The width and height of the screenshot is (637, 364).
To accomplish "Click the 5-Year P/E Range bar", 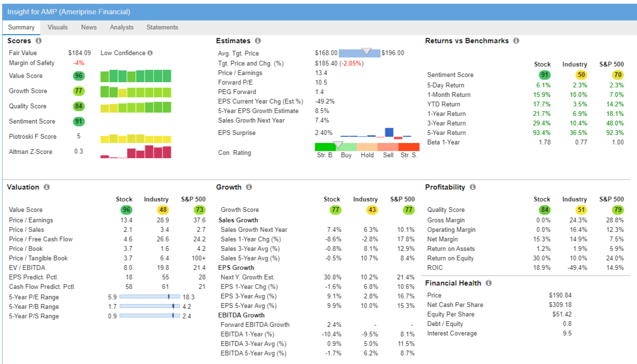I will point(150,297).
